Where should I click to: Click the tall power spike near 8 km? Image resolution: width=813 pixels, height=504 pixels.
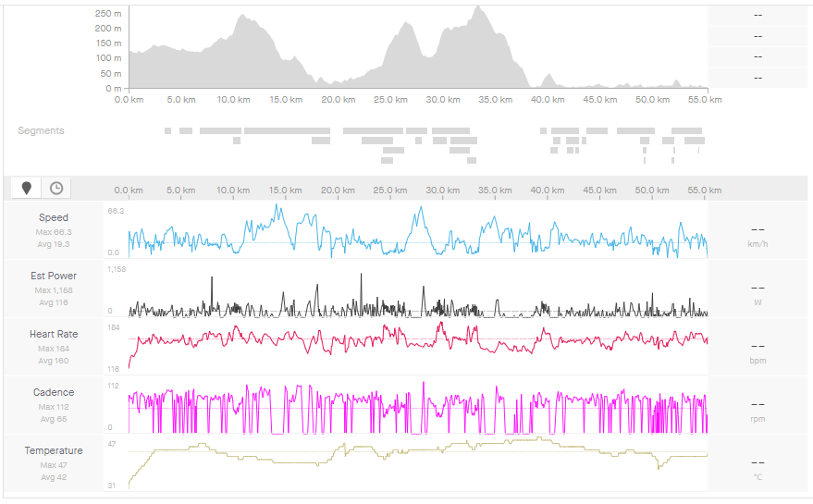(x=213, y=279)
